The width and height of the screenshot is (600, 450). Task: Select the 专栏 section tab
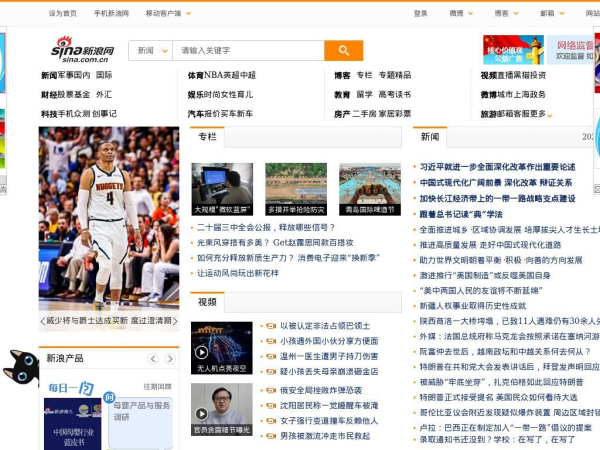click(207, 137)
